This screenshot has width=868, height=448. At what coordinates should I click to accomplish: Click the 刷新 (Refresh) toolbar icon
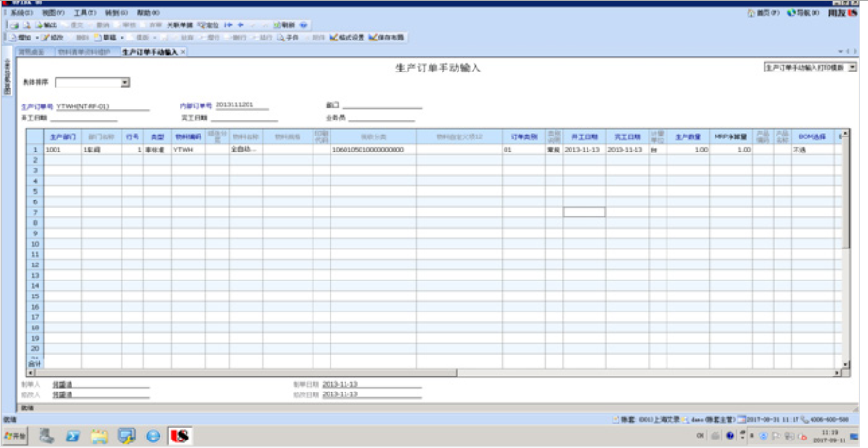point(282,24)
